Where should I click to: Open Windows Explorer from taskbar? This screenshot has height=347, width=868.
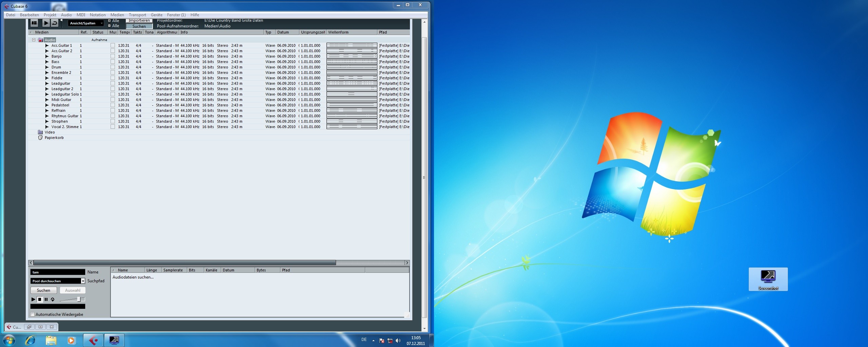pos(51,340)
